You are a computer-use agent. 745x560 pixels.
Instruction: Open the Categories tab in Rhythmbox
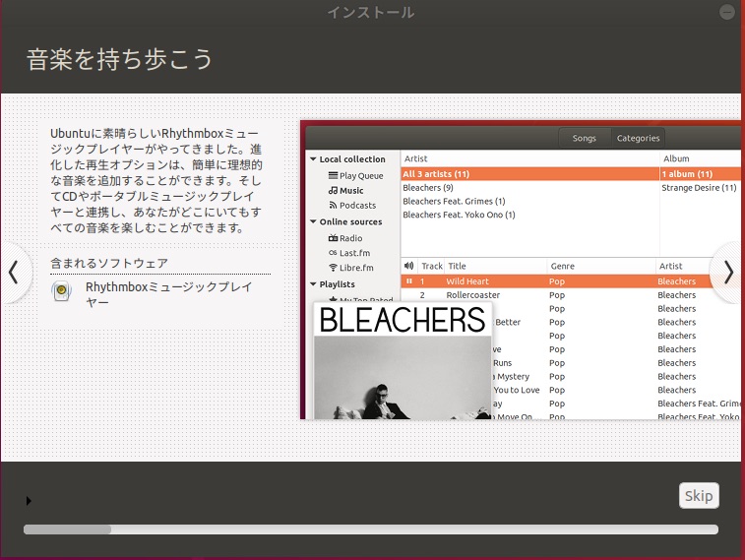click(x=638, y=138)
